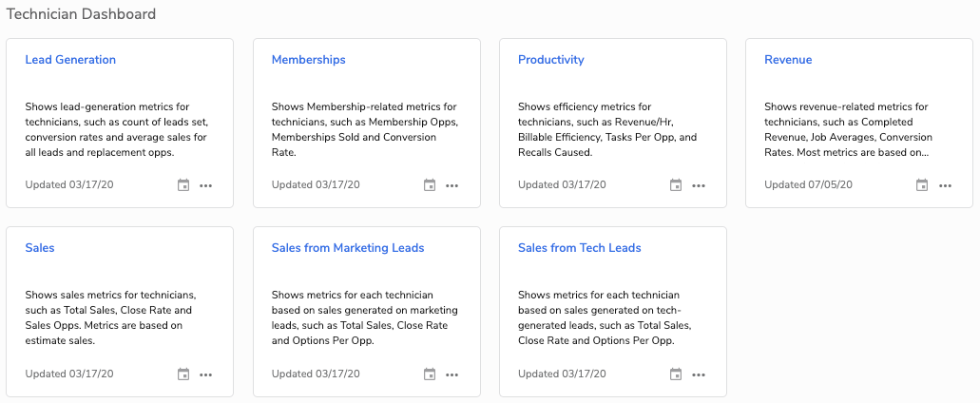Open more options on Memberships card
The image size is (980, 403).
(452, 185)
